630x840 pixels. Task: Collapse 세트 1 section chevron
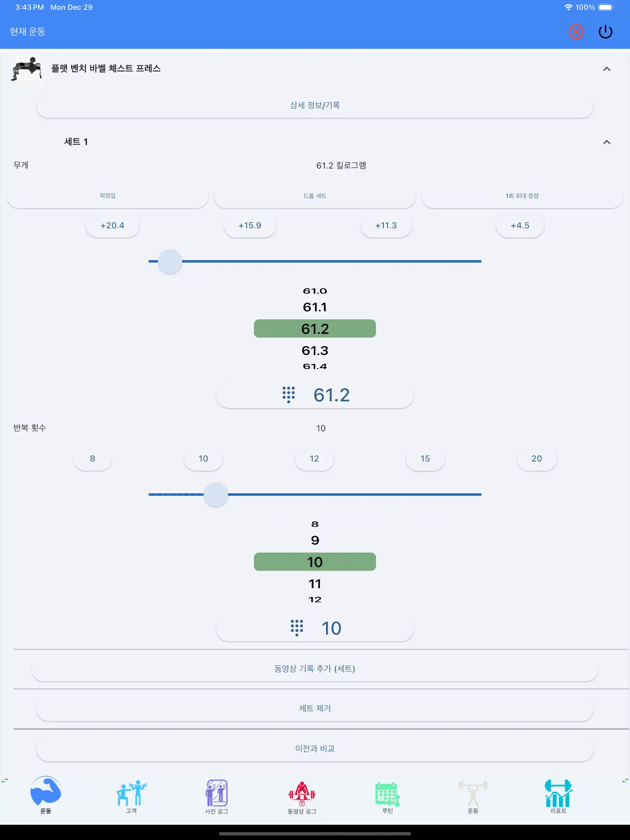606,142
